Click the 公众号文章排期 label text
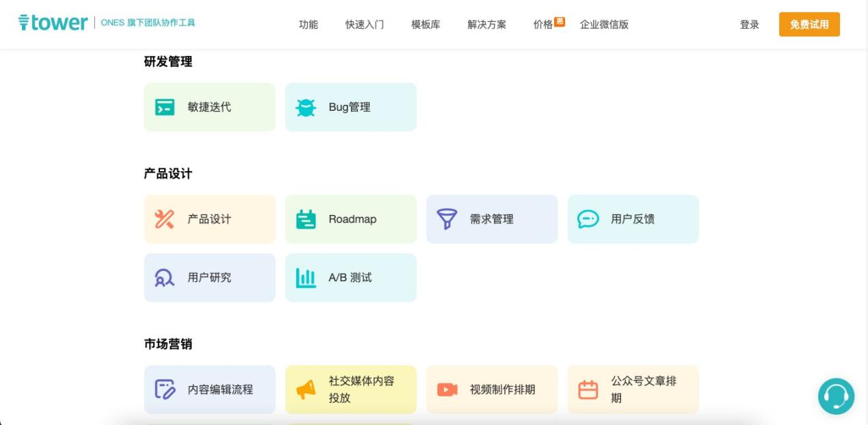The width and height of the screenshot is (868, 425). click(x=644, y=389)
